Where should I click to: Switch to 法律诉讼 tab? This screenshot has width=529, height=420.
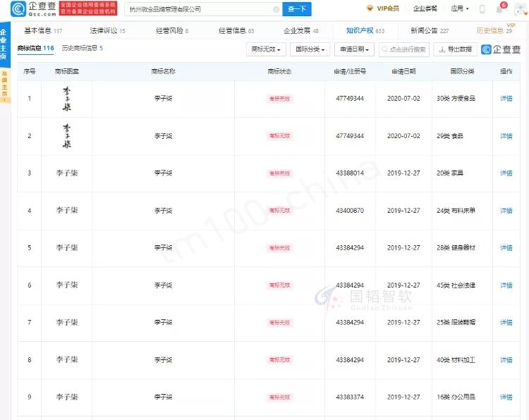(x=107, y=31)
